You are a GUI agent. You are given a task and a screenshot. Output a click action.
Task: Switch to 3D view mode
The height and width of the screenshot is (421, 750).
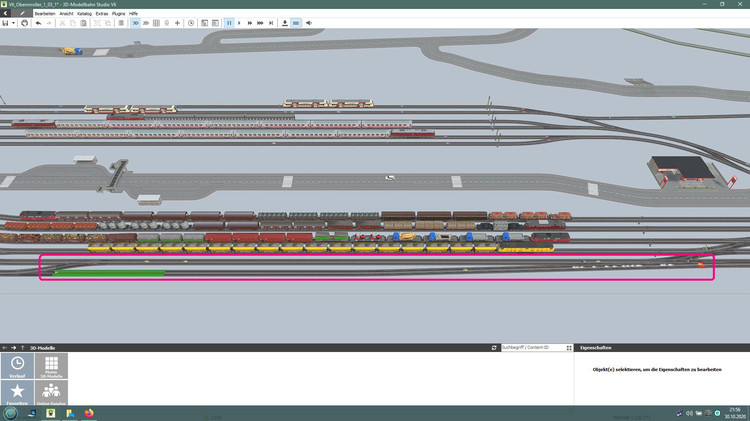(x=135, y=22)
